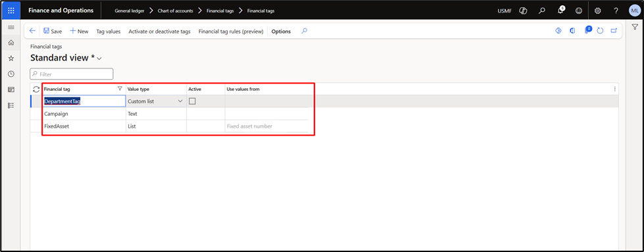The width and height of the screenshot is (644, 252).
Task: Open the app launcher waffle icon
Action: 11,11
